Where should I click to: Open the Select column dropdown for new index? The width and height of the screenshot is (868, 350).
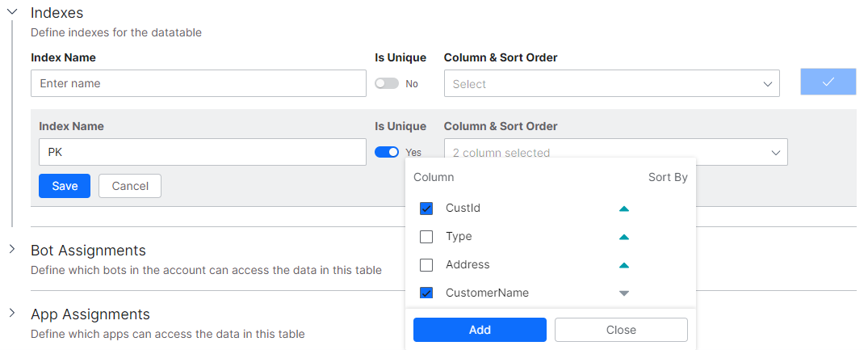coord(611,83)
